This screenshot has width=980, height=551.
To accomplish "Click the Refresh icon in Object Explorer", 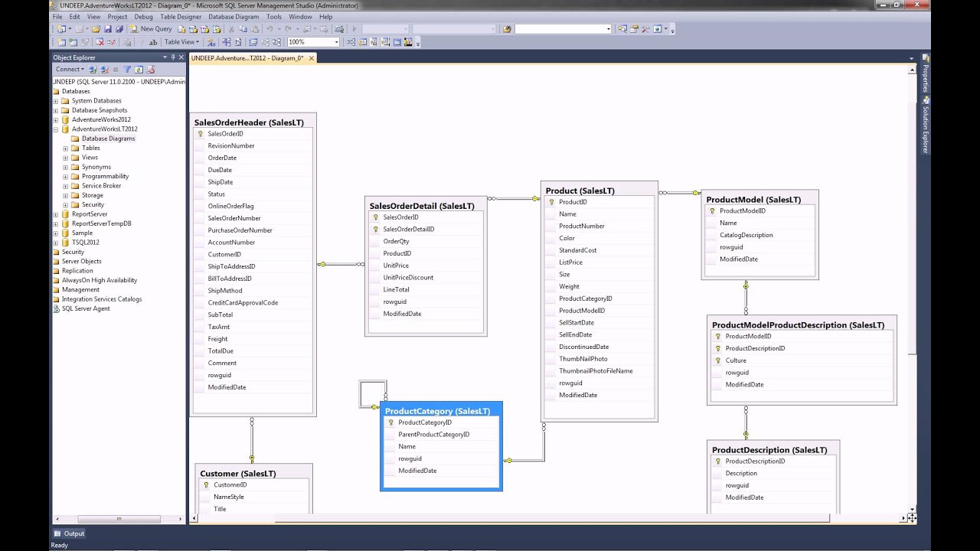I will point(139,69).
